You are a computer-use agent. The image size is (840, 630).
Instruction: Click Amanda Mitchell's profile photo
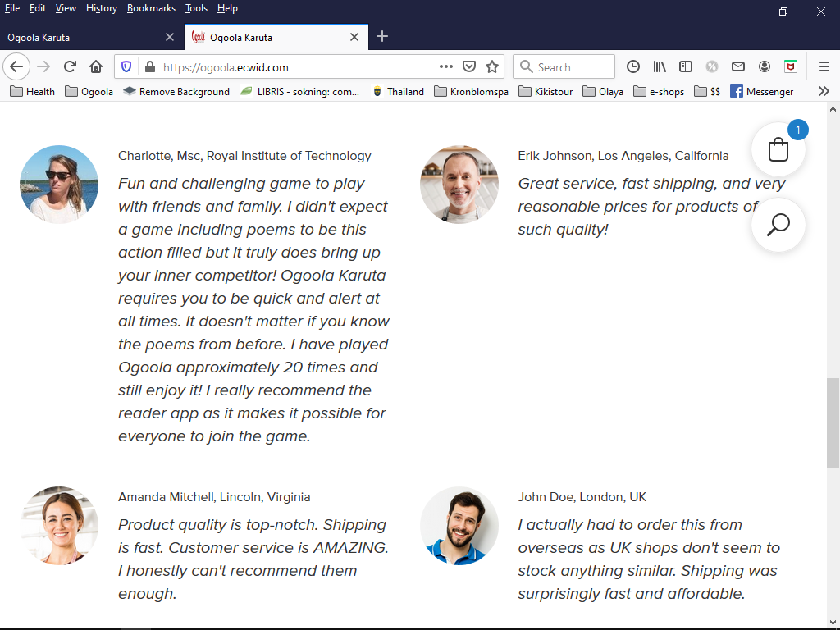59,526
